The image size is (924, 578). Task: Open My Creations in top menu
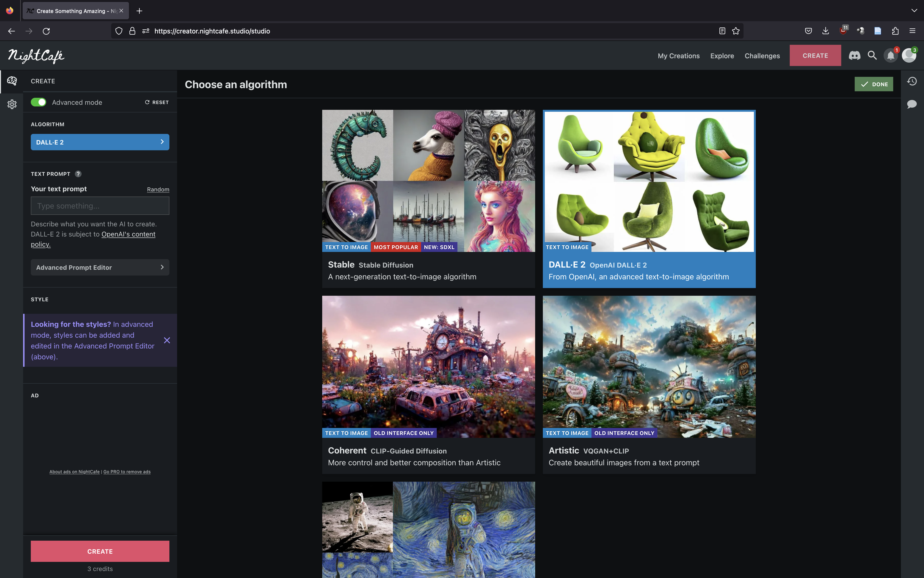pos(679,56)
